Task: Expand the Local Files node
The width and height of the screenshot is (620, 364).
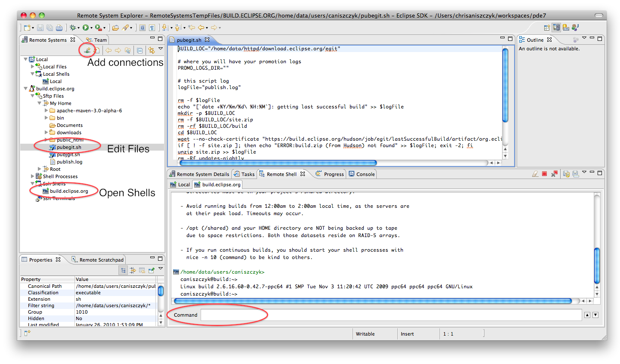Action: 33,67
